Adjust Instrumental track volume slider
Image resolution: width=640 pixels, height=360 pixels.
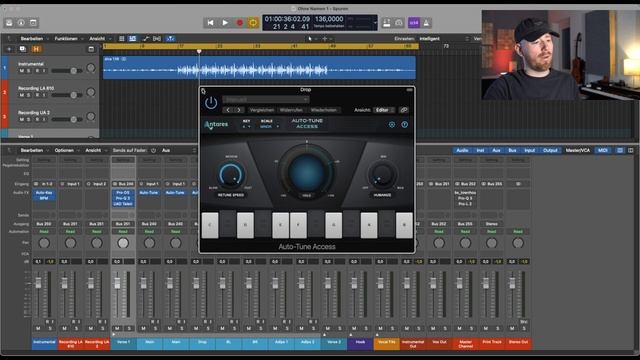67,71
